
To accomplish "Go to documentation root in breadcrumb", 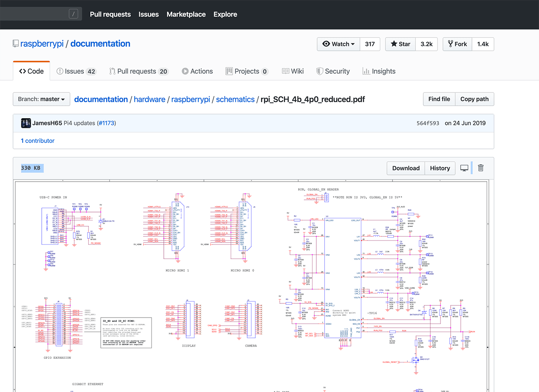I will 101,99.
